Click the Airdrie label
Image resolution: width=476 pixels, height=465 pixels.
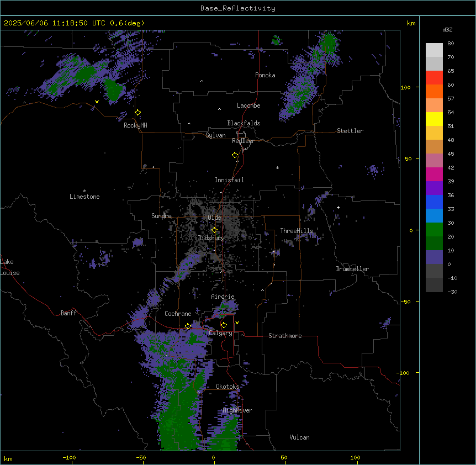223,297
